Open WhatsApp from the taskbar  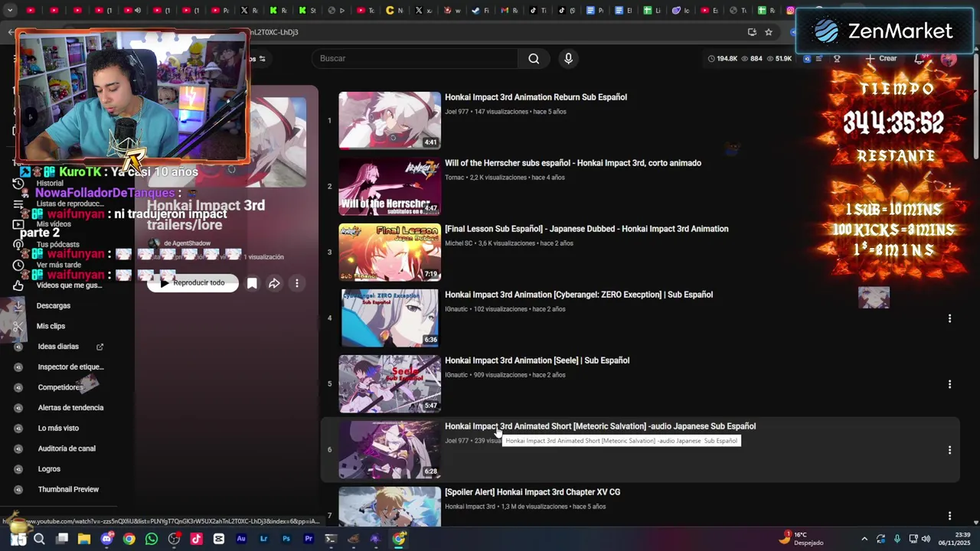coord(152,539)
